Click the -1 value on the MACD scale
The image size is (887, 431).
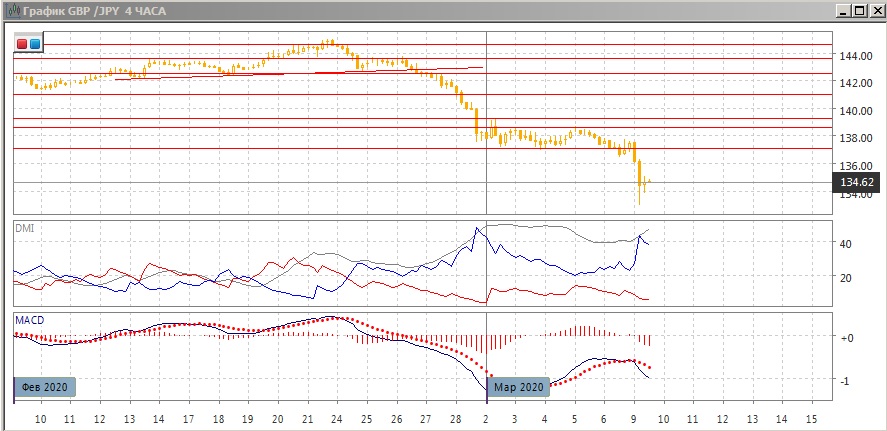846,381
